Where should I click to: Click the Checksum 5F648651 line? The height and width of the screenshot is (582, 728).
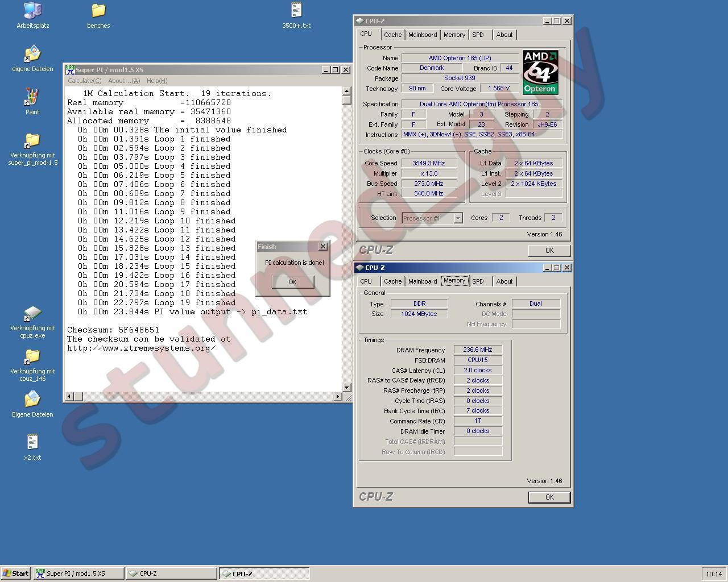pos(113,330)
